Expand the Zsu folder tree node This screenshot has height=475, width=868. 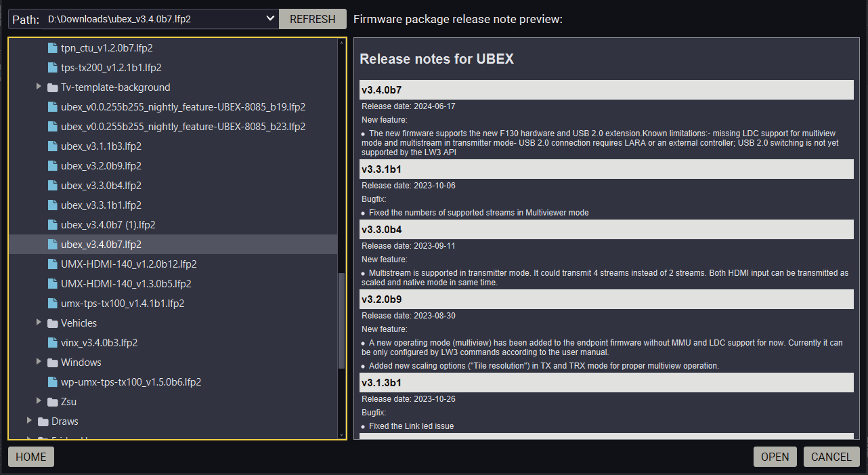click(39, 402)
